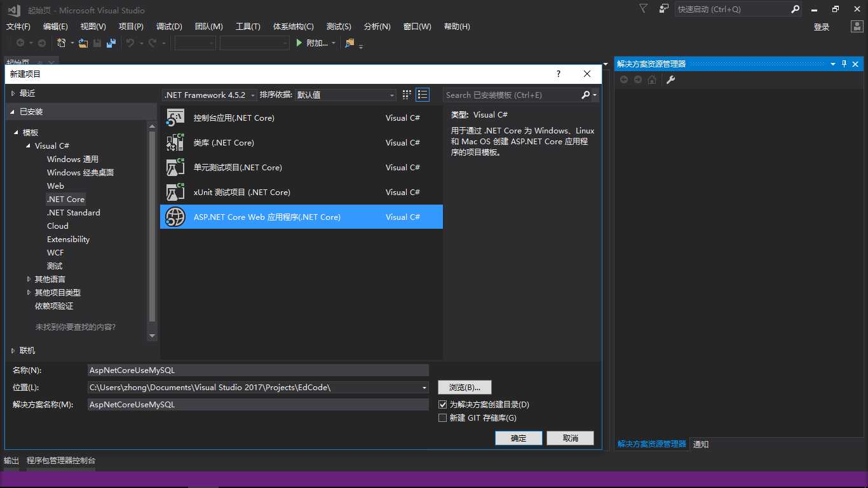
Task: Click the find in files toolbar icon
Action: (349, 43)
